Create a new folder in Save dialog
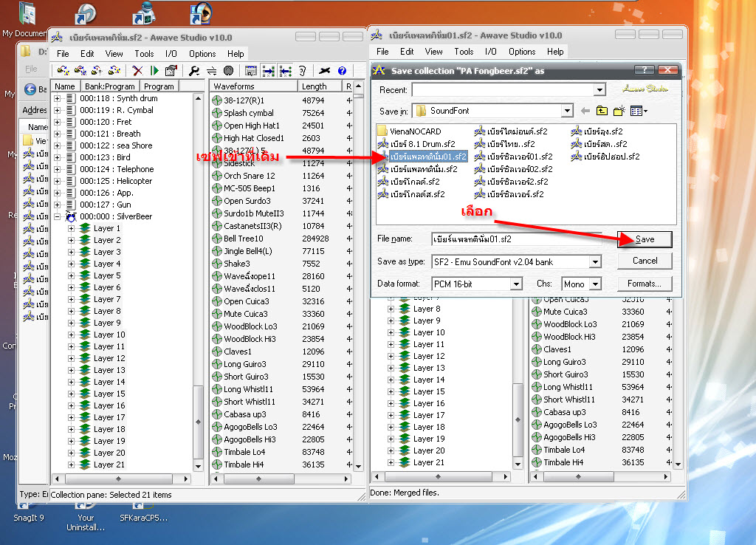This screenshot has height=545, width=756. [x=619, y=111]
